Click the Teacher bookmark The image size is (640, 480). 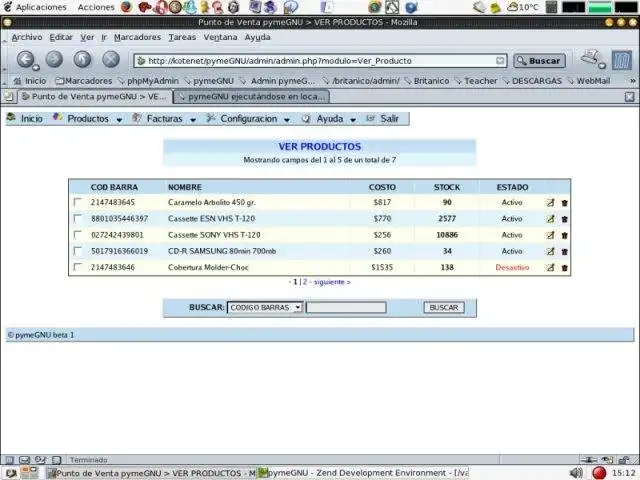pos(476,81)
